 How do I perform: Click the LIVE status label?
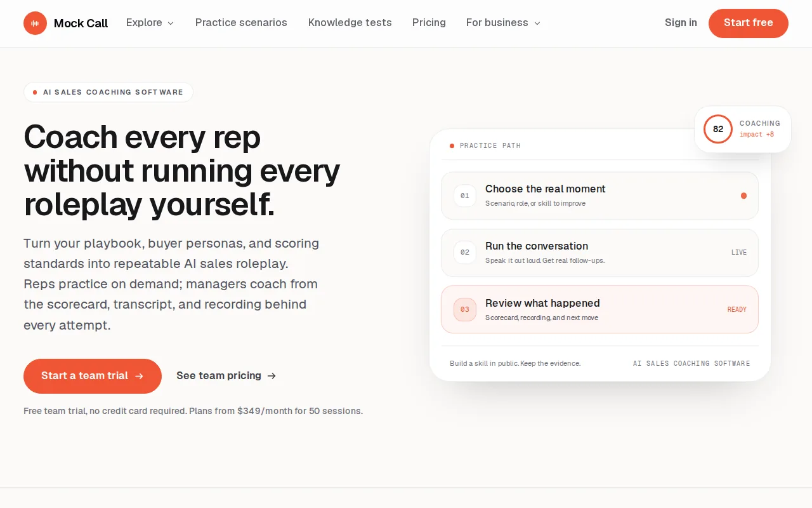pos(739,253)
